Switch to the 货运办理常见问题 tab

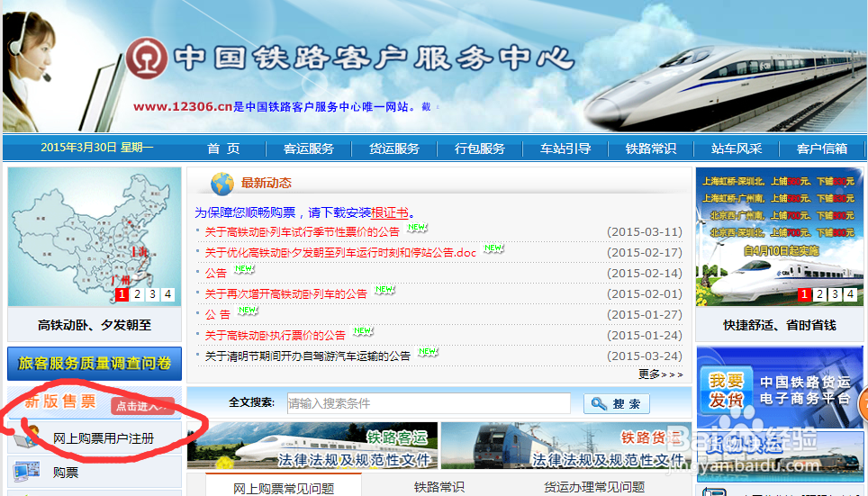(x=594, y=487)
